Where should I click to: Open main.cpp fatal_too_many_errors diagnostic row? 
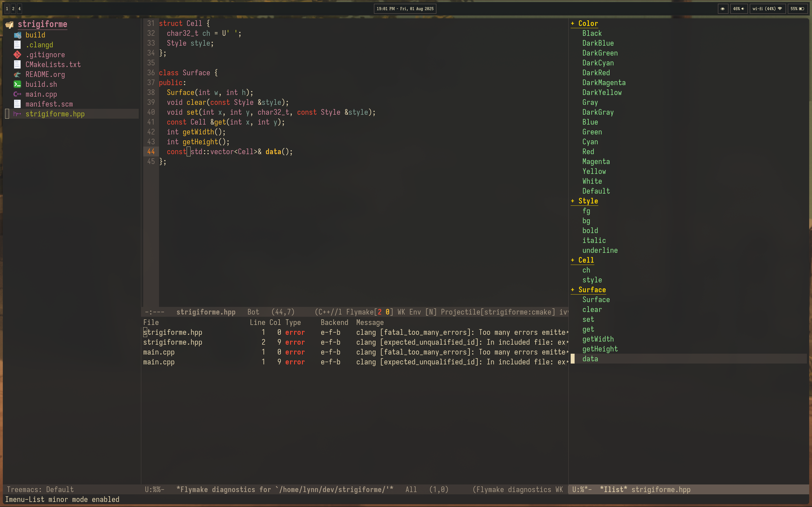(x=356, y=352)
